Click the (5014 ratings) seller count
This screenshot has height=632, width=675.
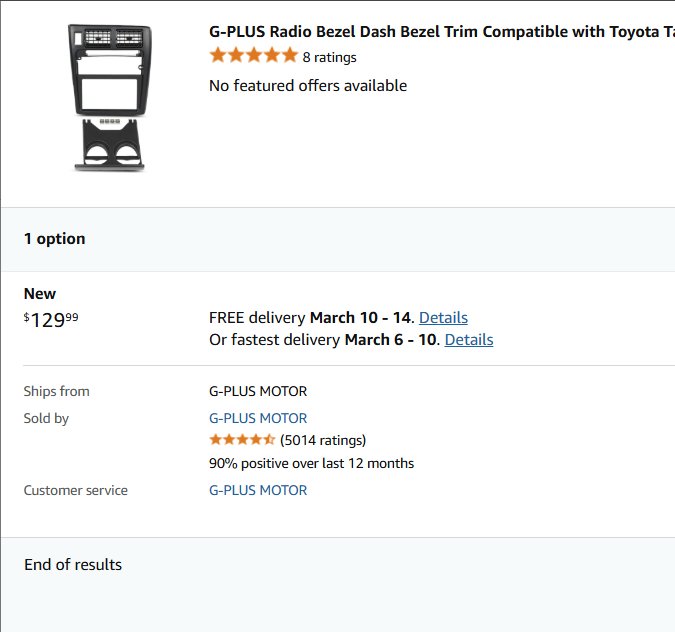point(323,440)
